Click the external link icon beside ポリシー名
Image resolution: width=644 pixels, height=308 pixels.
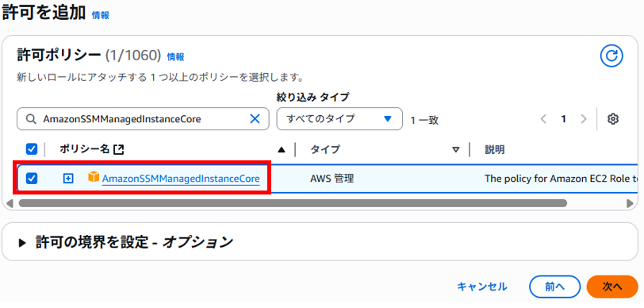119,150
